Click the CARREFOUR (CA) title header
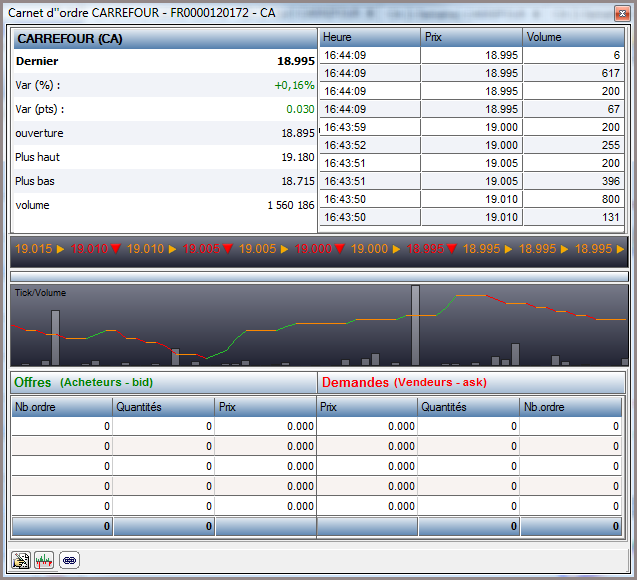 click(165, 39)
